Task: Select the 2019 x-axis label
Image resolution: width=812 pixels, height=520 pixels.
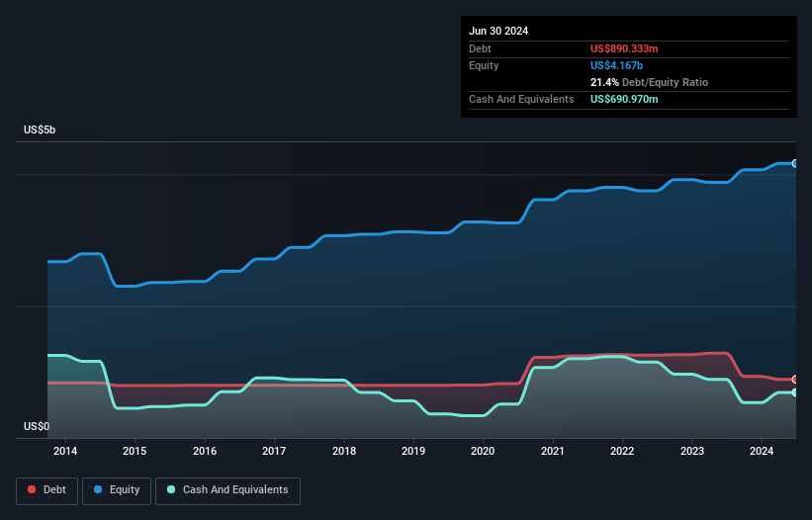Action: tap(413, 451)
